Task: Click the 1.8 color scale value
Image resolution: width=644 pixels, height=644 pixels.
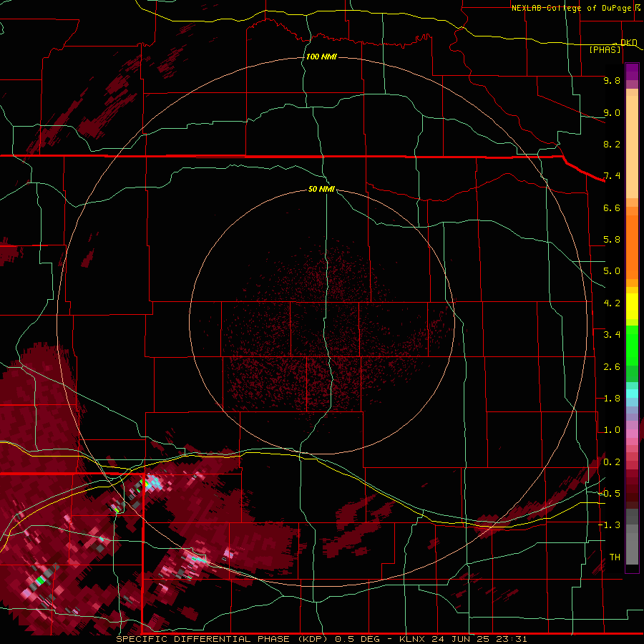Action: coord(612,399)
